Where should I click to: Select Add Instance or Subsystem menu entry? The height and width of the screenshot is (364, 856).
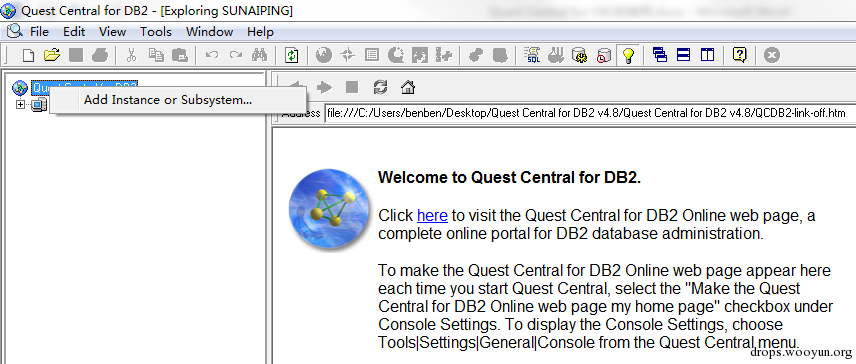tap(168, 100)
